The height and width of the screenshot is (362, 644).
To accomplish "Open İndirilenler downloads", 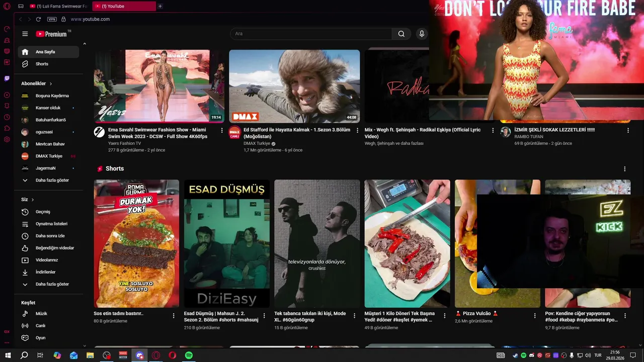I will coord(48,272).
